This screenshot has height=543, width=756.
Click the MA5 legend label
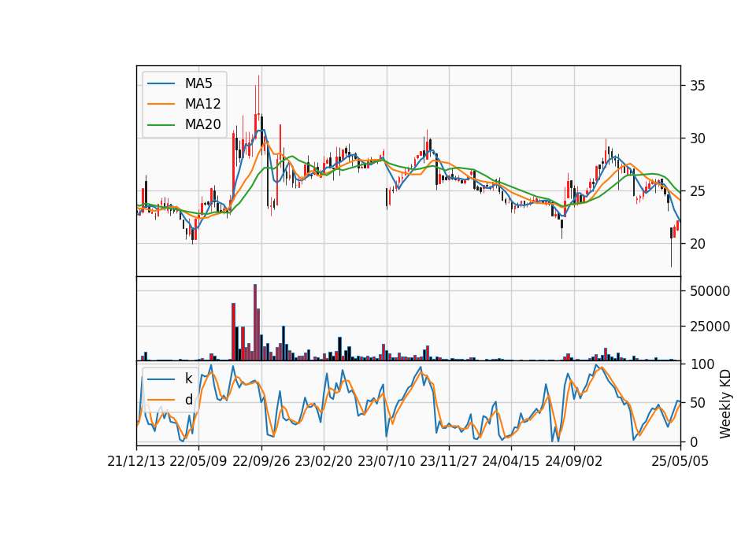click(198, 83)
